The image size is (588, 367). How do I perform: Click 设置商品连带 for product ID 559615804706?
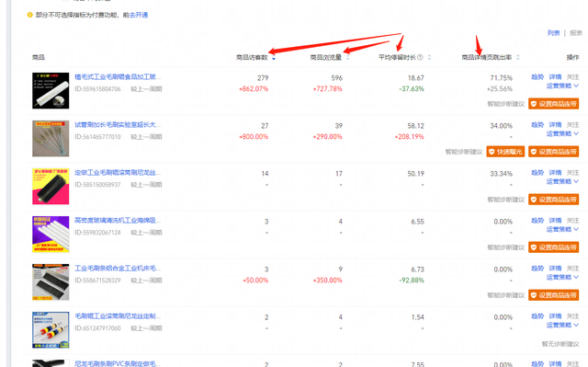[553, 104]
